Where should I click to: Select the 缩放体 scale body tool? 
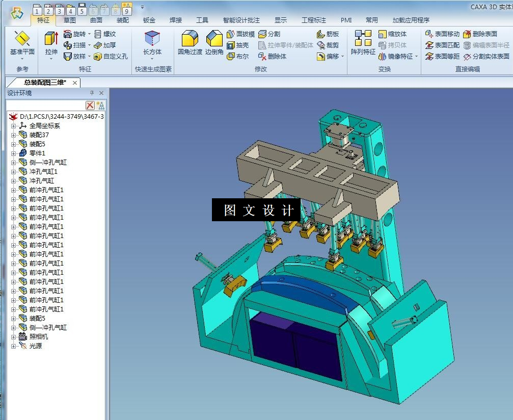point(392,34)
